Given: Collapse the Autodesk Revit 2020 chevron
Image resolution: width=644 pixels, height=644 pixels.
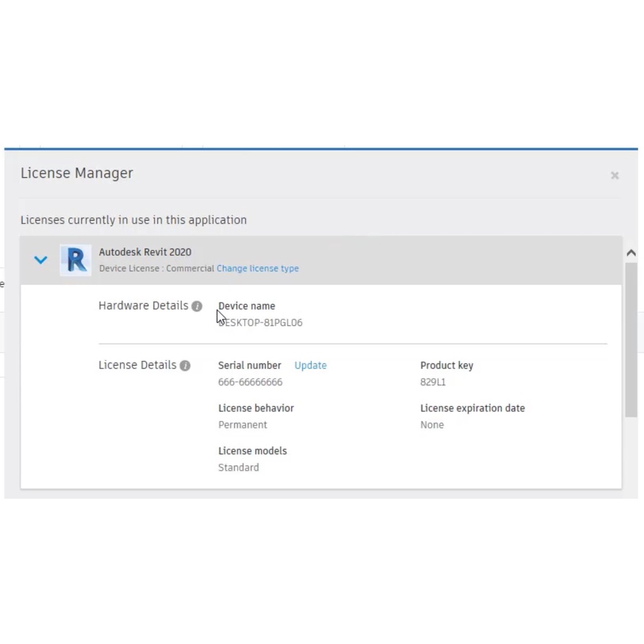Looking at the screenshot, I should point(41,260).
